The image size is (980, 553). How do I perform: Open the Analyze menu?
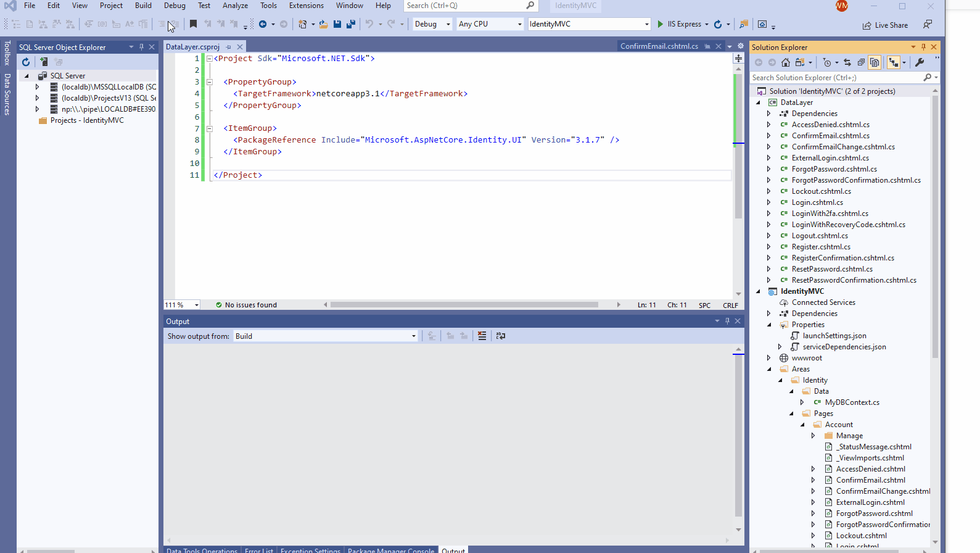tap(235, 6)
